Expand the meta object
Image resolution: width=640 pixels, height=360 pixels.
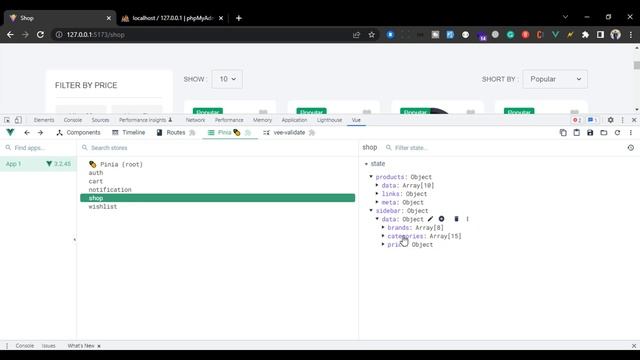(x=377, y=202)
